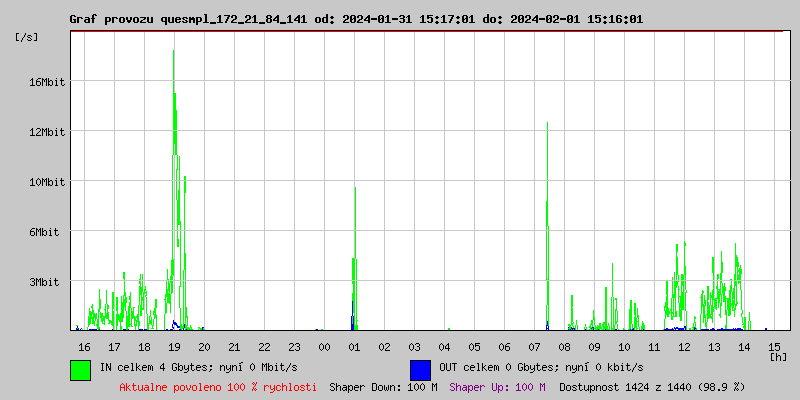Screen dimensions: 800x400
Task: Click the blue OUT legend swatch
Action: pos(420,369)
